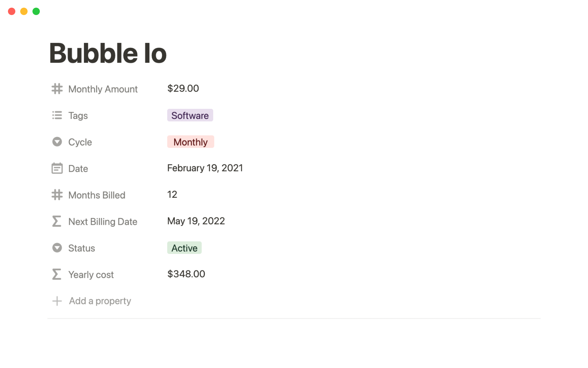
Task: Click the hash icon beside Months Billed
Action: click(x=57, y=195)
